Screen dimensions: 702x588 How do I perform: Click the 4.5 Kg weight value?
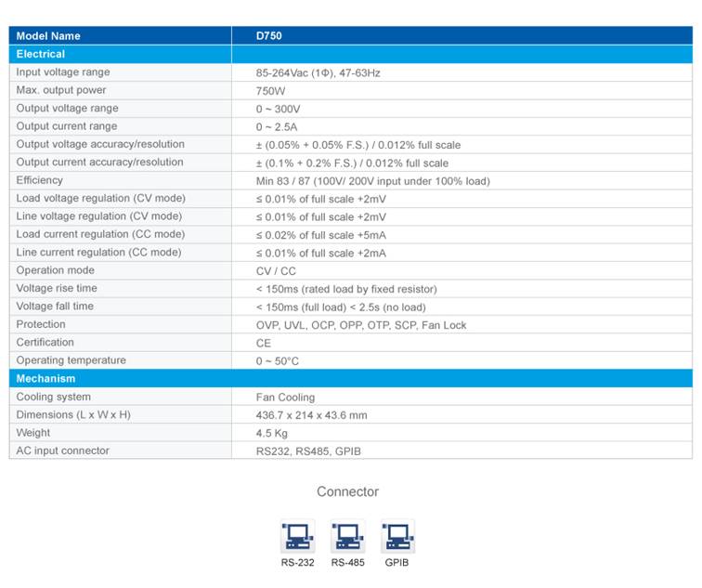(x=272, y=433)
